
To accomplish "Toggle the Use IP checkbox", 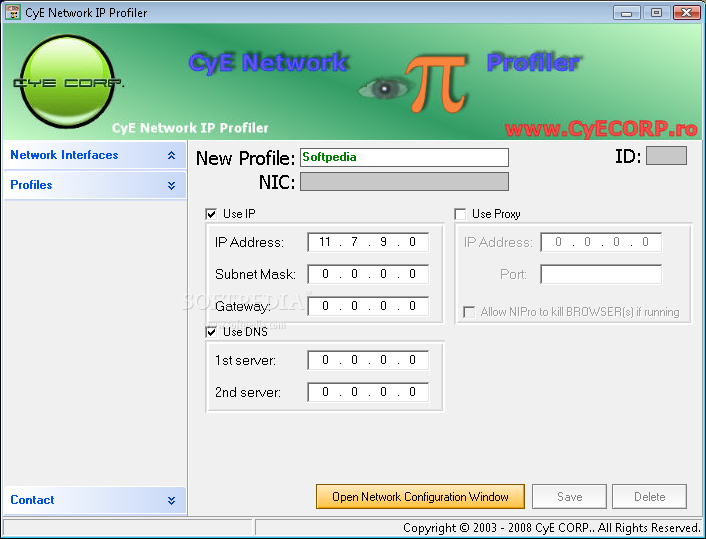I will (x=211, y=214).
